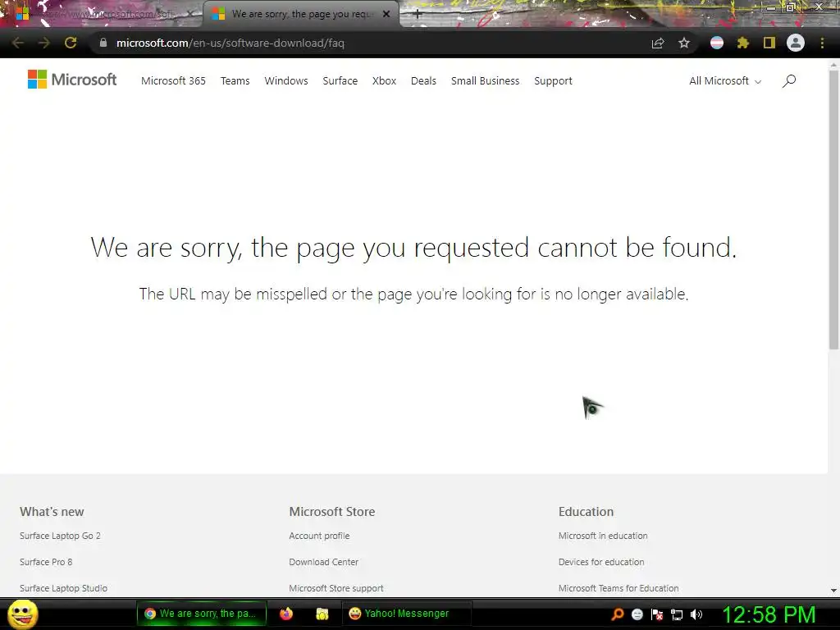Open Microsoft 365 nav item
Screen dimensions: 840x630
(173, 81)
